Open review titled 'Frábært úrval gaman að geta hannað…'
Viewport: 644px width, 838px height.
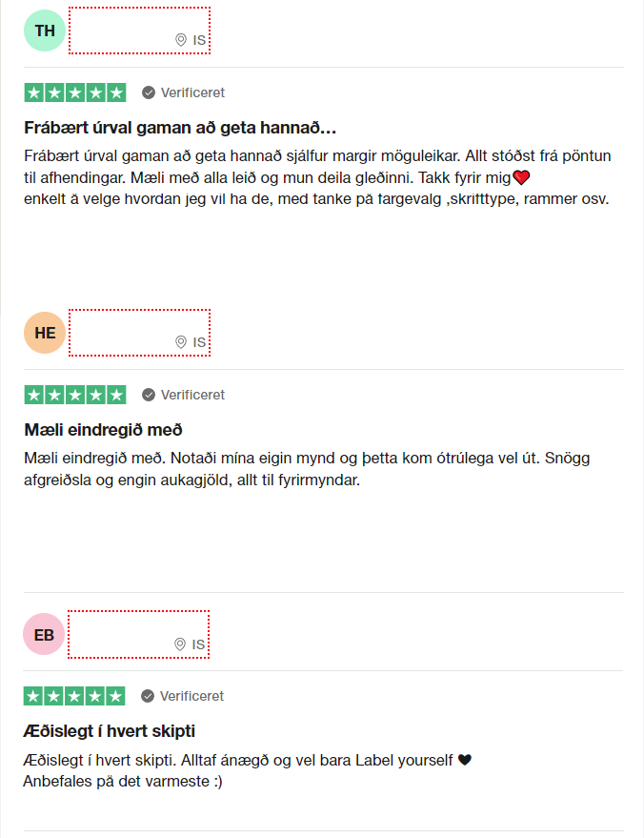180,128
